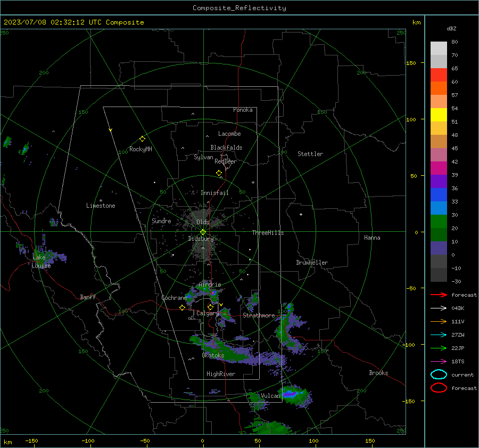
Task: Click the white cross marker west of Hanna
Action: tap(301, 214)
